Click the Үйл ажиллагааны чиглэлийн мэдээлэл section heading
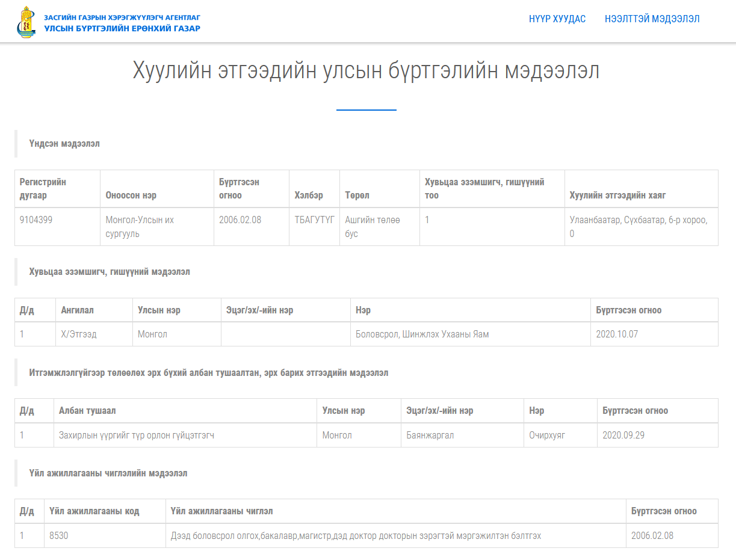Viewport: 736px width, 560px height. click(108, 473)
